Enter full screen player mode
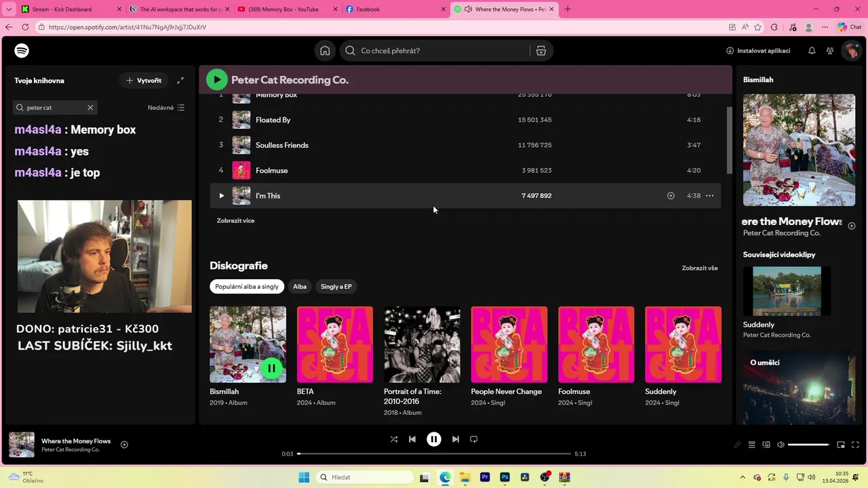 tap(854, 445)
